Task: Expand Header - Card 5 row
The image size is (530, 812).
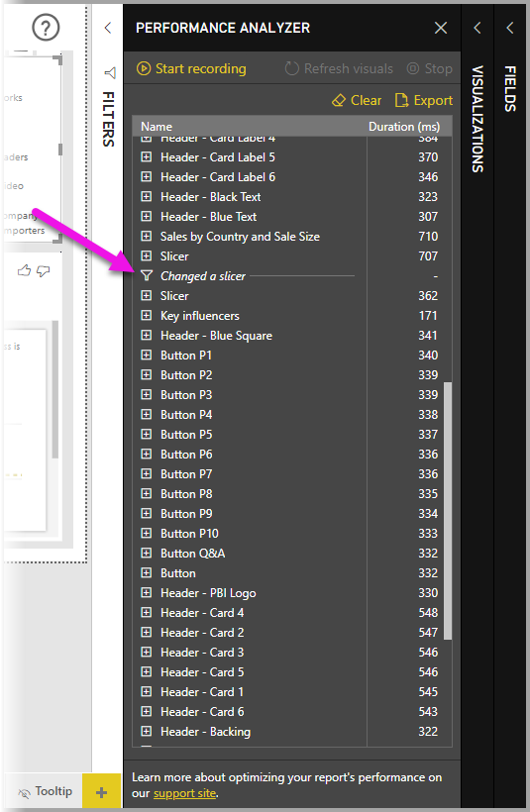Action: (147, 672)
